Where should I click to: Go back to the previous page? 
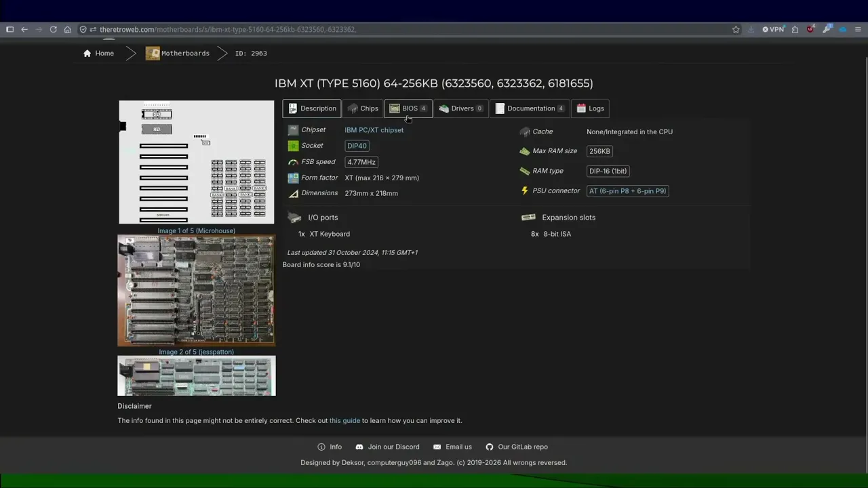(x=24, y=29)
